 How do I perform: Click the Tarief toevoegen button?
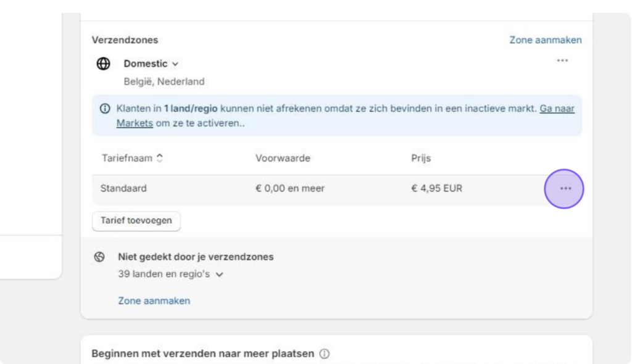coord(136,220)
